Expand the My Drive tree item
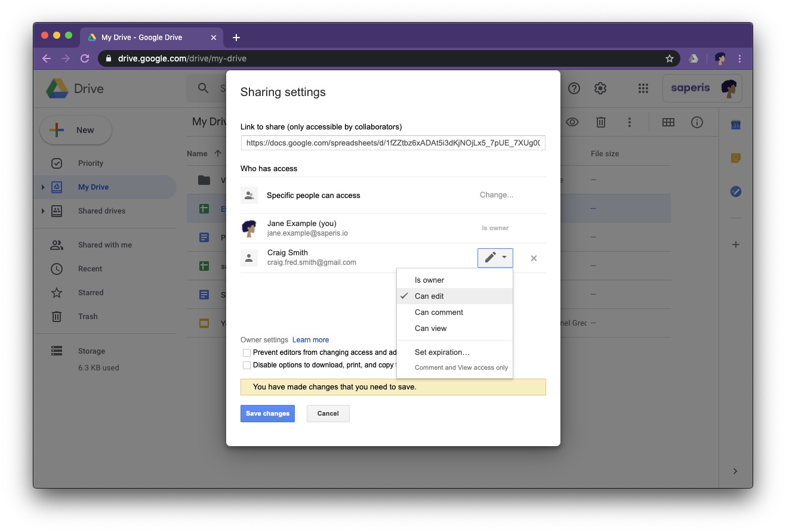Viewport: 786px width, 532px height. click(x=42, y=187)
